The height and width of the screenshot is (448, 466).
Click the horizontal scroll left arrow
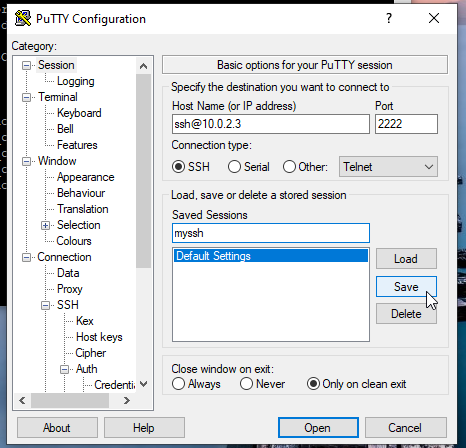22,400
